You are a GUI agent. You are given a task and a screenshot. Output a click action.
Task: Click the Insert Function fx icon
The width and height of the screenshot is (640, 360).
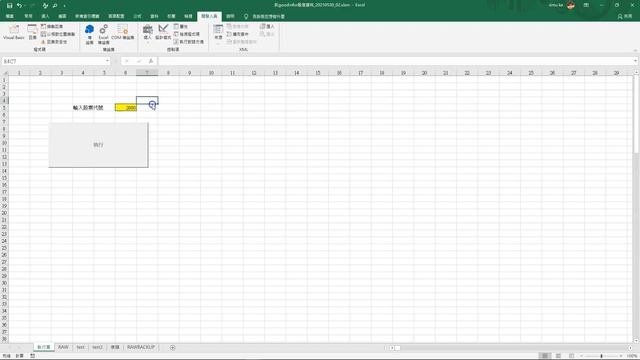pyautogui.click(x=151, y=61)
